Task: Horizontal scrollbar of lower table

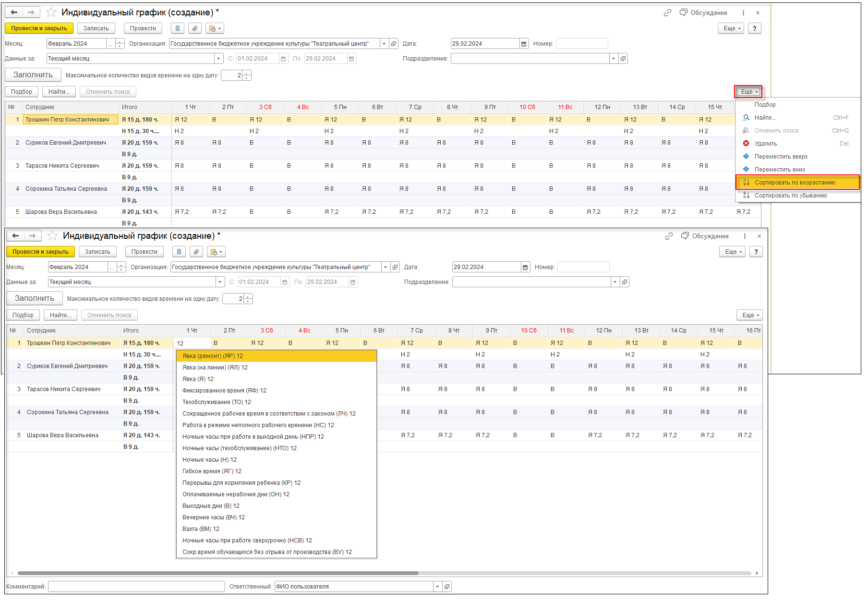Action: click(218, 573)
